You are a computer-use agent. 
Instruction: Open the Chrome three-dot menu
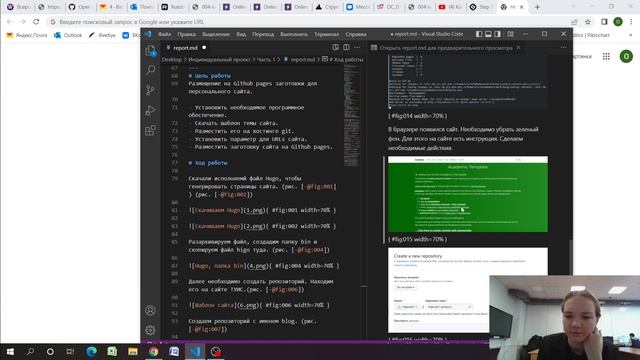click(x=631, y=22)
